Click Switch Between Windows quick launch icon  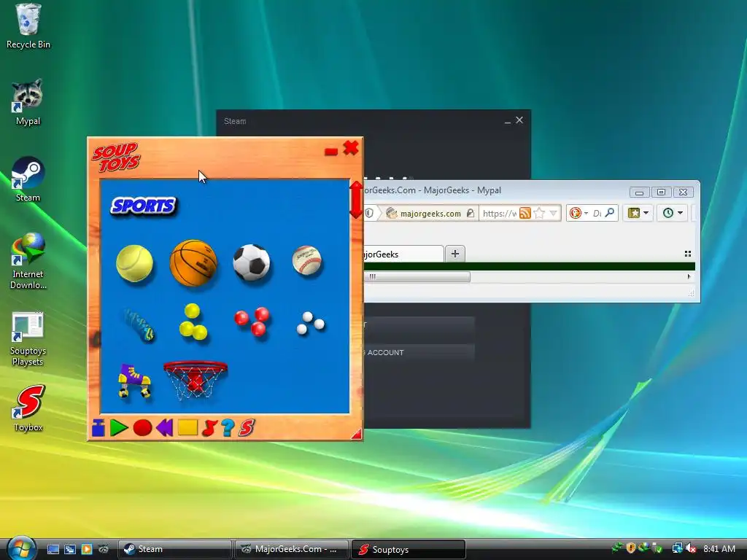69,549
